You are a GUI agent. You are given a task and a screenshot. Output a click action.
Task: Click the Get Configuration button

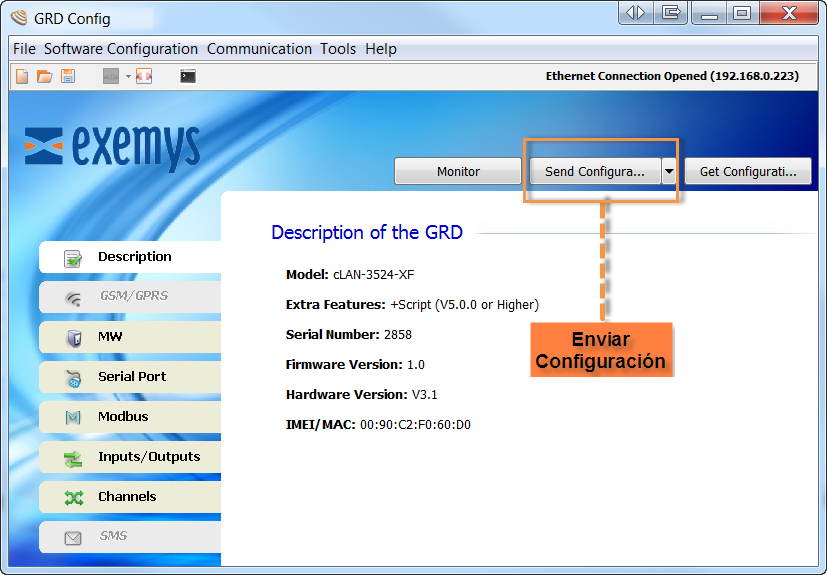pyautogui.click(x=748, y=171)
